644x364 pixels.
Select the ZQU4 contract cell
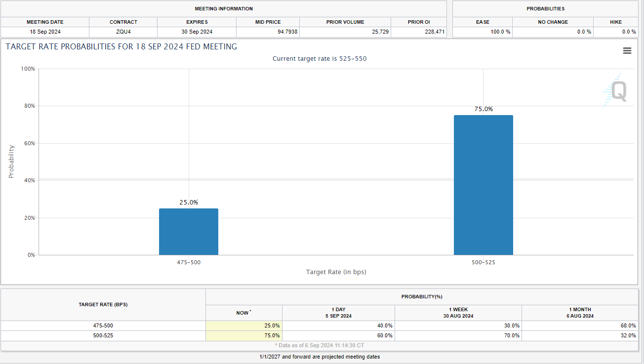[123, 32]
